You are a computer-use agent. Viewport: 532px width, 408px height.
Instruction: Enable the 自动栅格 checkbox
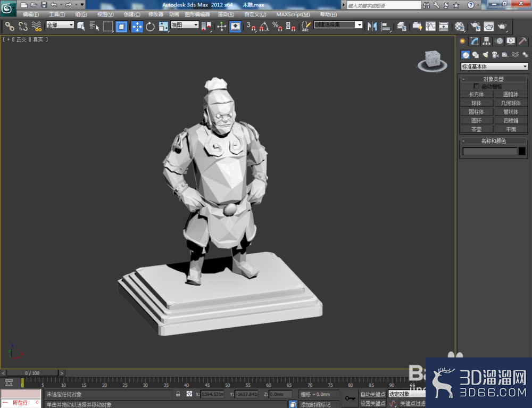pyautogui.click(x=476, y=86)
